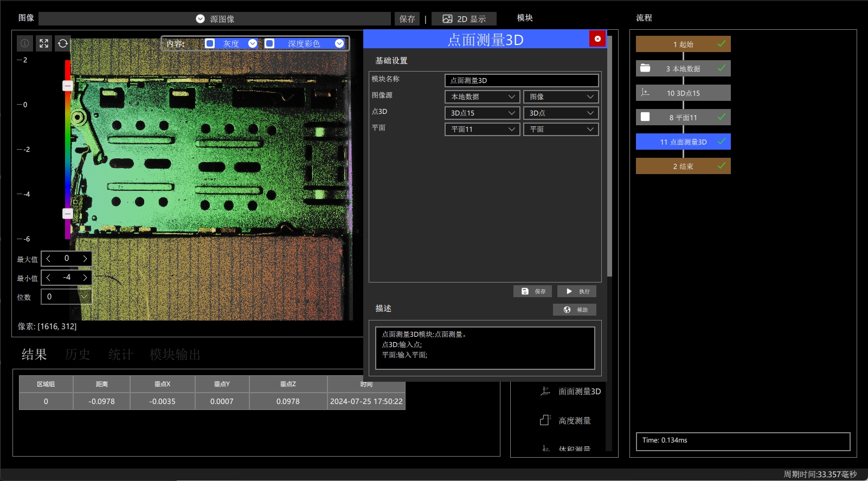Decrease 最大值 with left arrow

49,259
